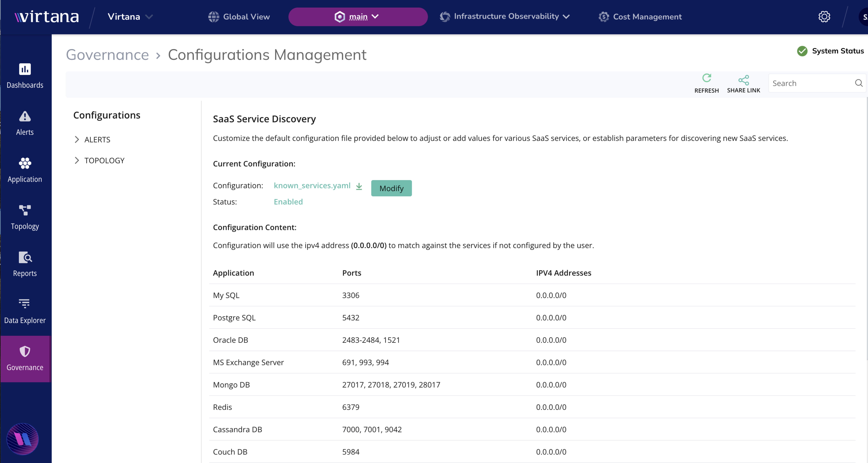868x463 pixels.
Task: Select the Oracle DB row name
Action: (x=231, y=340)
